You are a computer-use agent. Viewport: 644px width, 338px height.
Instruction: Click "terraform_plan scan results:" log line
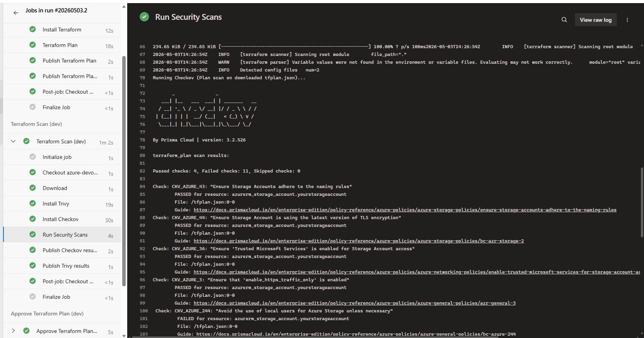(191, 155)
